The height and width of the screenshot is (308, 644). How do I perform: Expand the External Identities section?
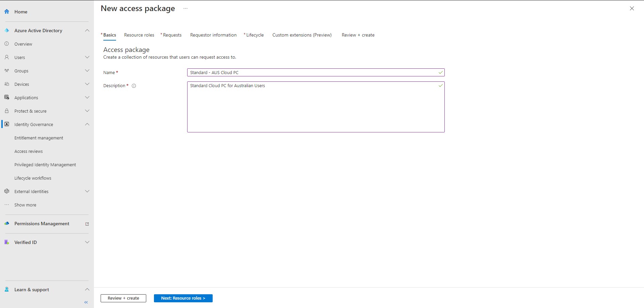click(87, 191)
